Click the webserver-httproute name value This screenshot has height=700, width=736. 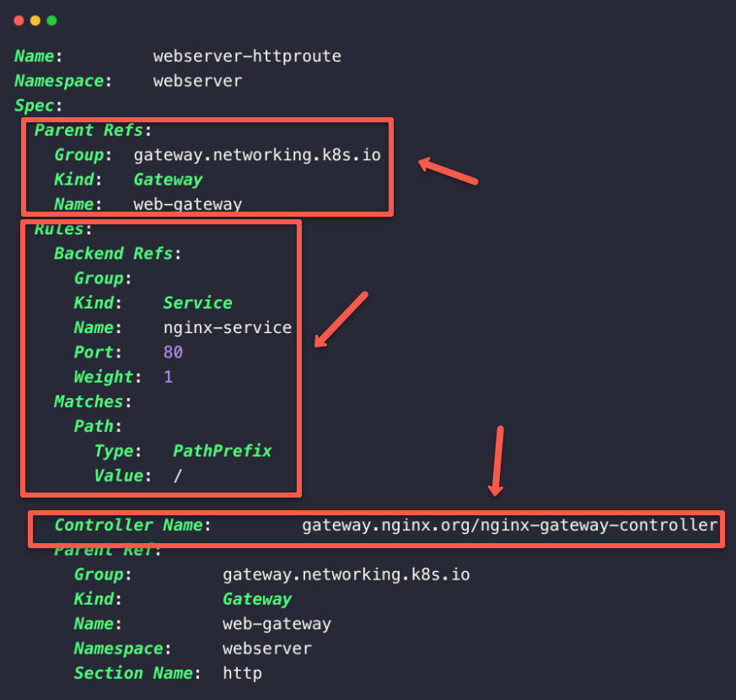tap(246, 56)
